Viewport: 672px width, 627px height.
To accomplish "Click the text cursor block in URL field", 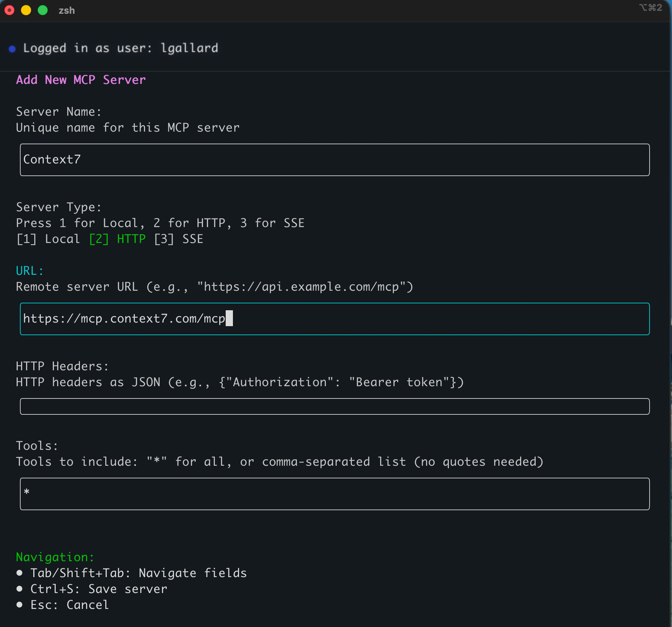I will click(229, 319).
